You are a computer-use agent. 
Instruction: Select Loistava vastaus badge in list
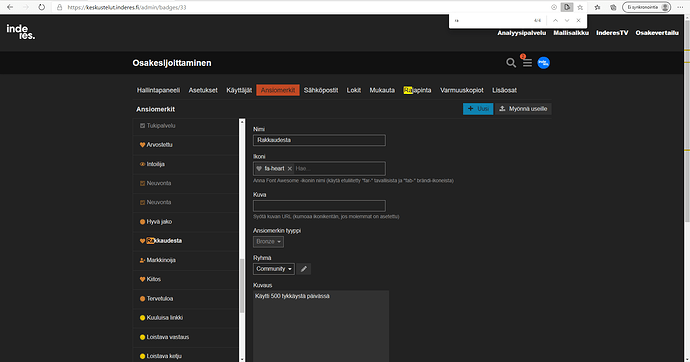(x=186, y=337)
